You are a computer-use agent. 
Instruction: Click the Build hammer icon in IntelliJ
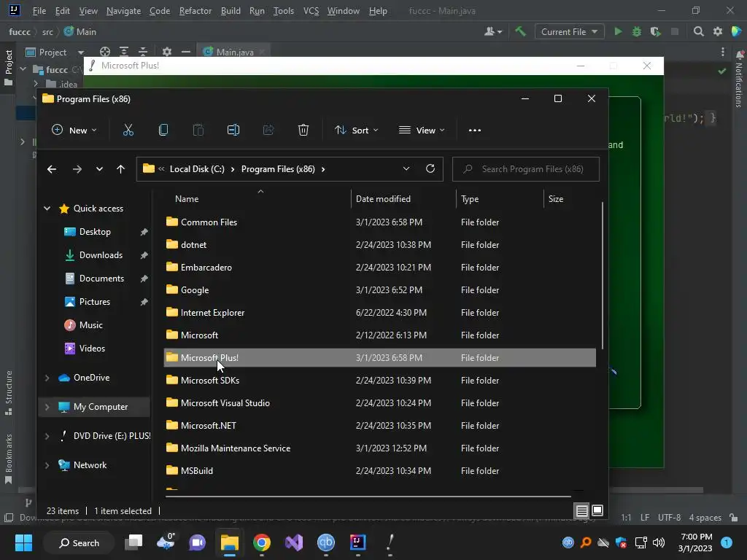[x=520, y=31]
